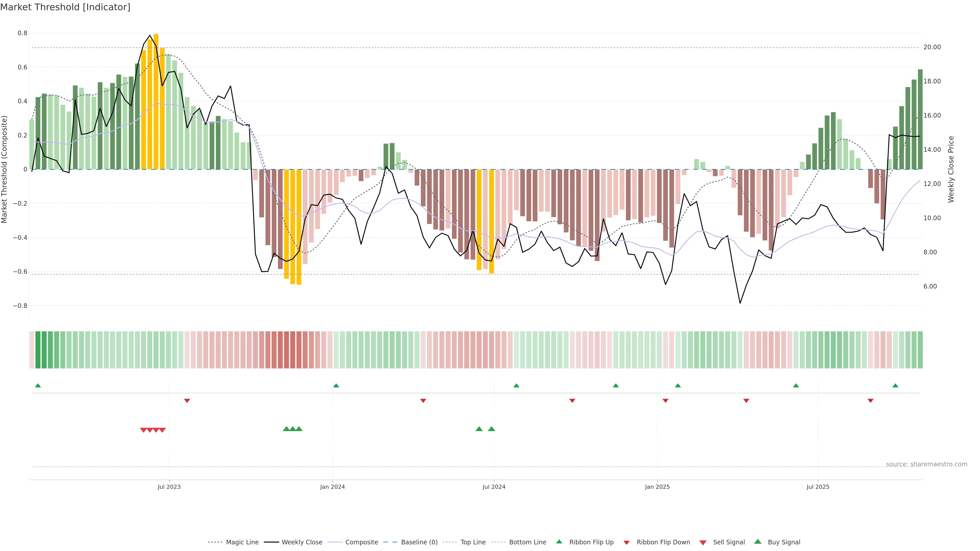Click the last large buy triangle near Jul 2024
The width and height of the screenshot is (980, 551).
[491, 429]
